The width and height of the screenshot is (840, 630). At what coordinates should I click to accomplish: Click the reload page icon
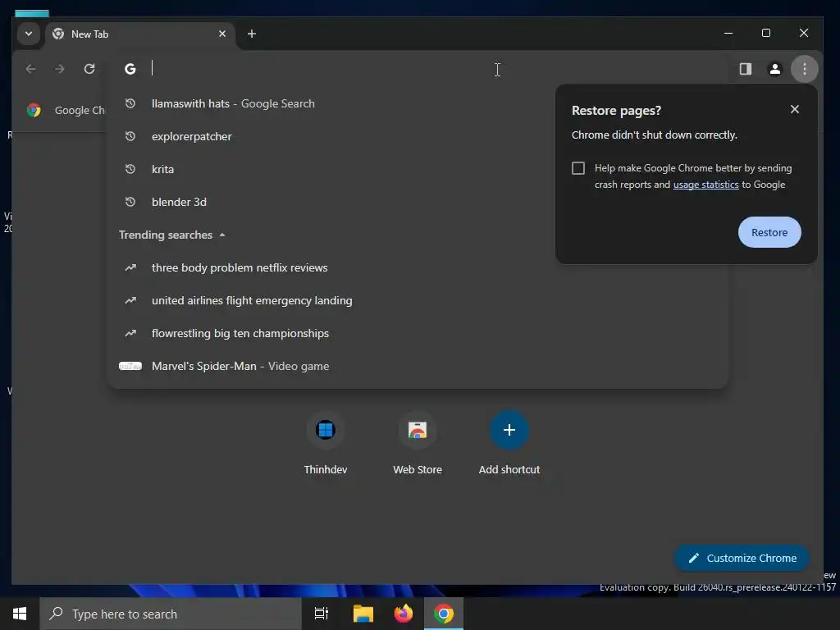coord(89,69)
